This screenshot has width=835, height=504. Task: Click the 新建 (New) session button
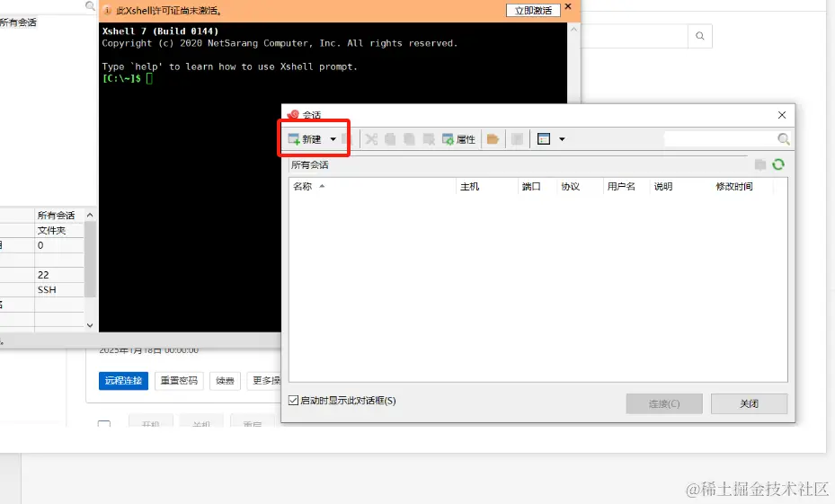pos(305,139)
